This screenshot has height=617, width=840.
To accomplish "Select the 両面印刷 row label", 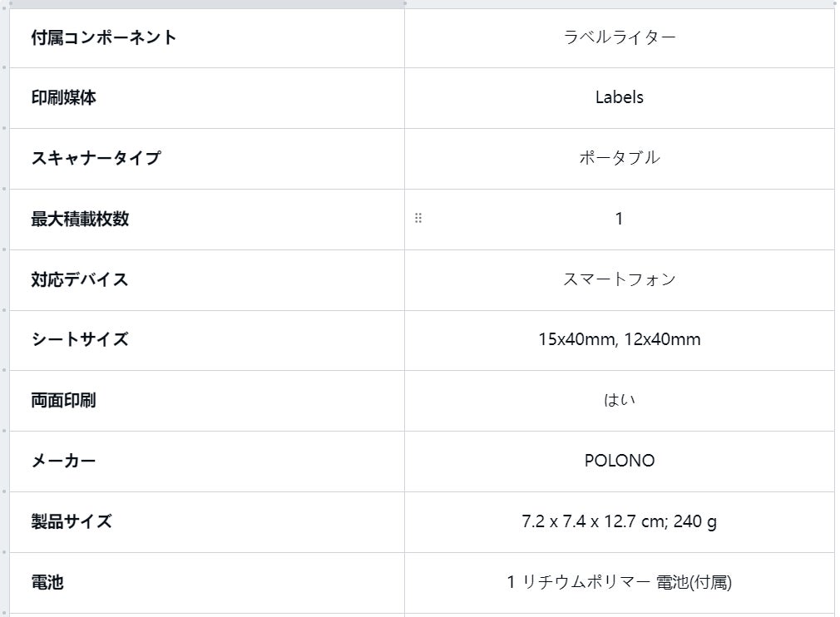I will (x=64, y=400).
